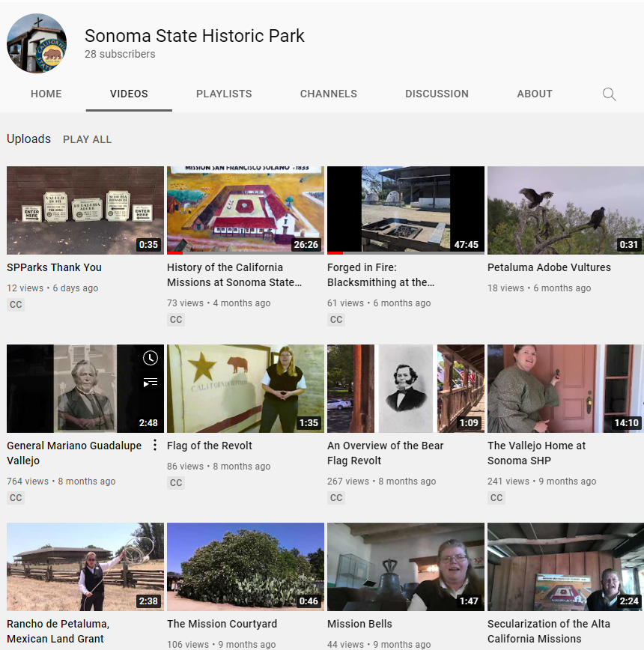Click mission painting thumbnail, 26:26
Screen dimensions: 644x650
point(246,210)
